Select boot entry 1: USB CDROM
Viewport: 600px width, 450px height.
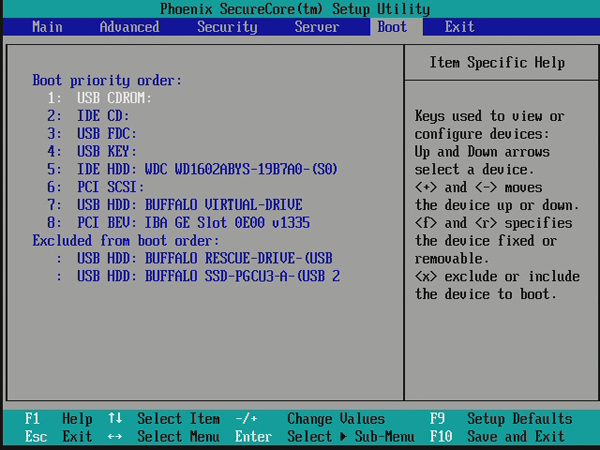(x=99, y=98)
